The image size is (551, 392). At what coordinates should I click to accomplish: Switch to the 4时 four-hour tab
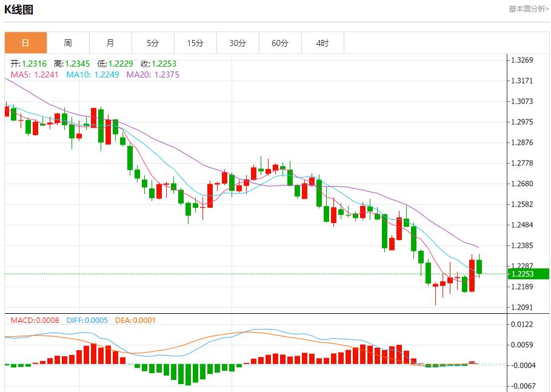pos(322,43)
